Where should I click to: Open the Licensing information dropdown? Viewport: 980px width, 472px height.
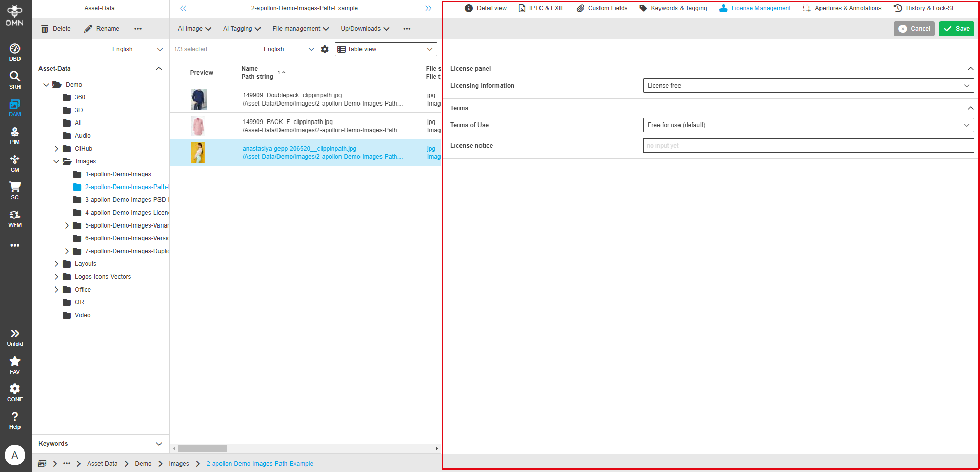pos(809,86)
